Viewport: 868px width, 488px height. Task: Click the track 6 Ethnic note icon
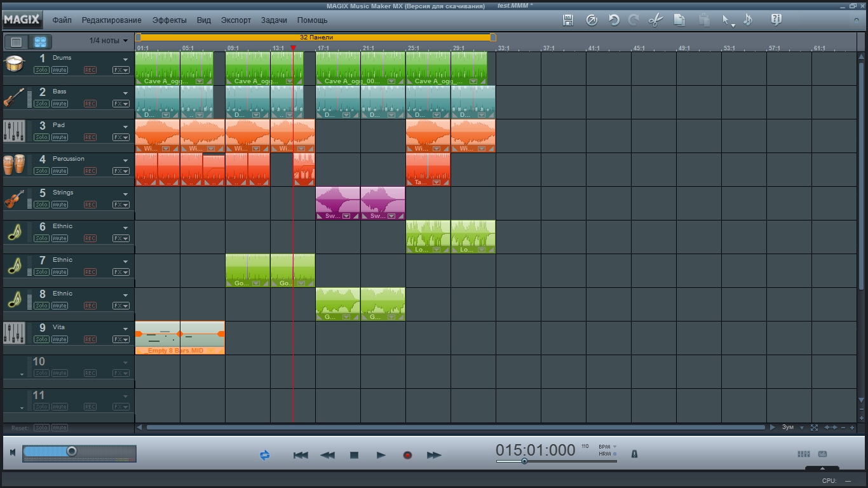pos(14,233)
